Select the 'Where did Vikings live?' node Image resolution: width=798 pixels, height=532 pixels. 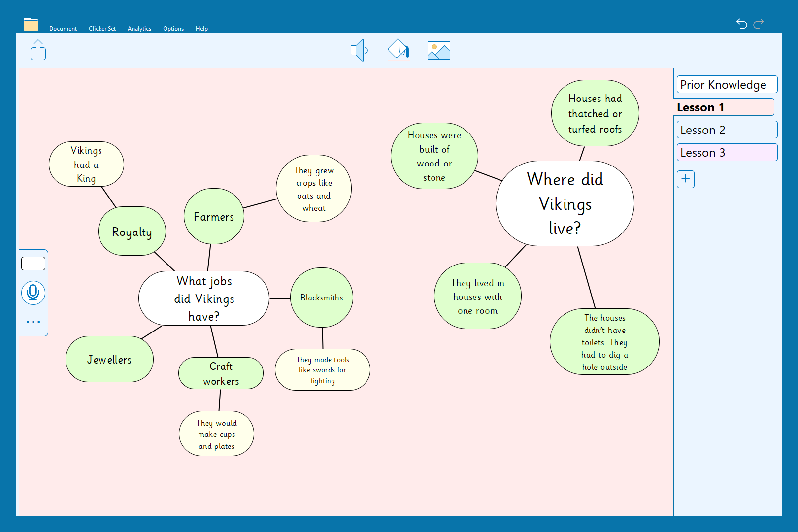(x=565, y=203)
